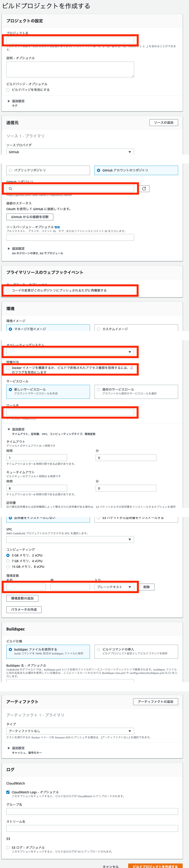Open the オペレーティングシステム dropdown
Viewport: 189px width, 868px height.
tap(70, 352)
